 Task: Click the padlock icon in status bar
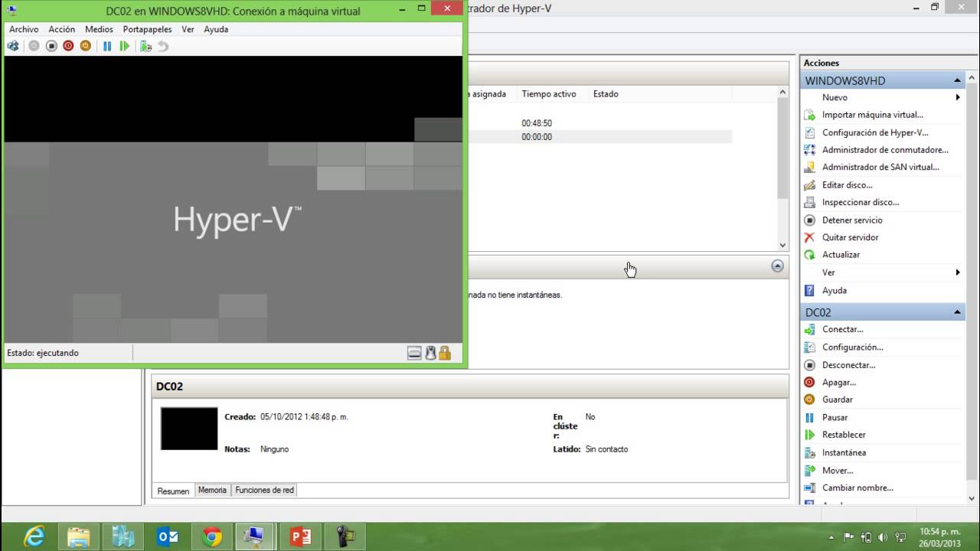tap(445, 353)
